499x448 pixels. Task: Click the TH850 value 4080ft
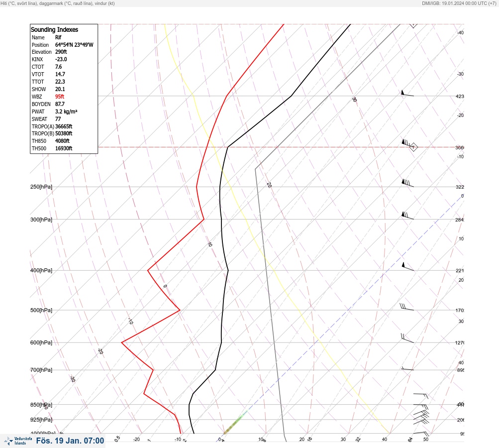click(x=62, y=141)
